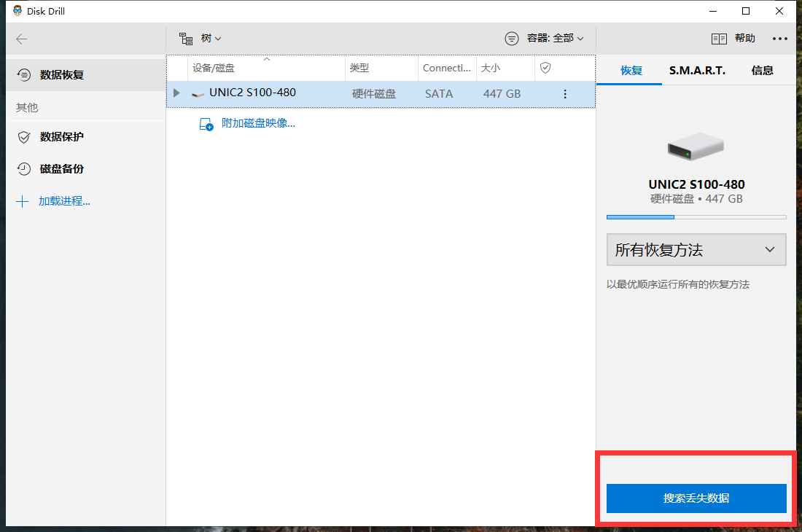Click the Disk Drill app icon

pyautogui.click(x=17, y=11)
